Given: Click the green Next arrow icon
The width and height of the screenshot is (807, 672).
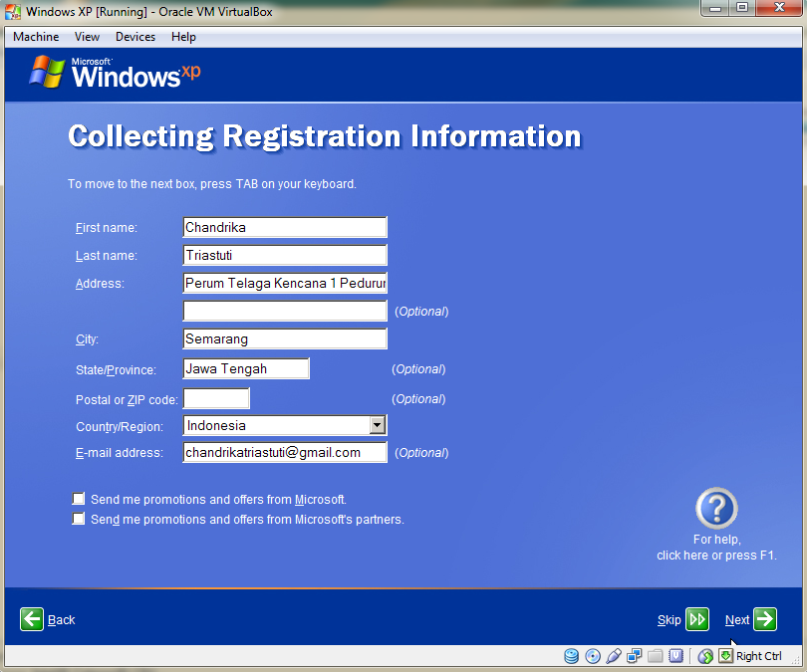Looking at the screenshot, I should 765,619.
